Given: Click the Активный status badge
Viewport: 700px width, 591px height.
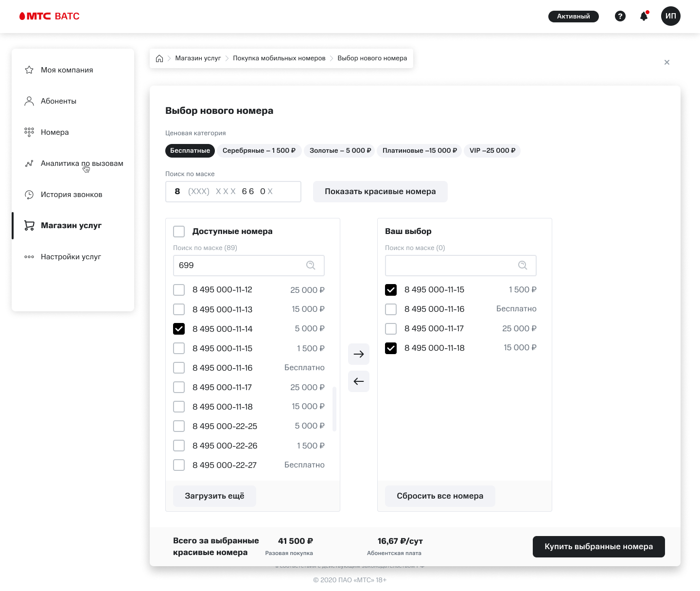Looking at the screenshot, I should [574, 17].
